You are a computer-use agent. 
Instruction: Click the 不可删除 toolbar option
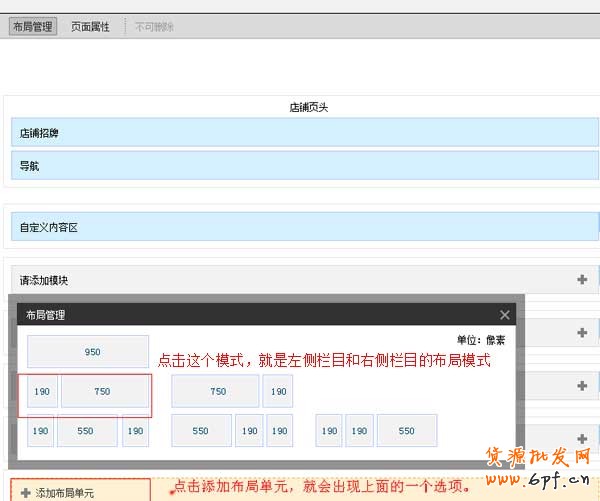(154, 27)
